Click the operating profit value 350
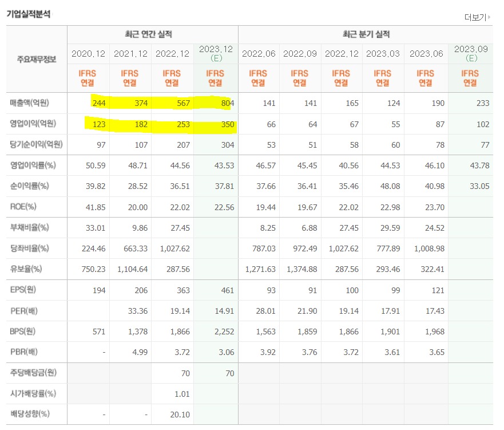The height and width of the screenshot is (430, 504). [x=228, y=124]
